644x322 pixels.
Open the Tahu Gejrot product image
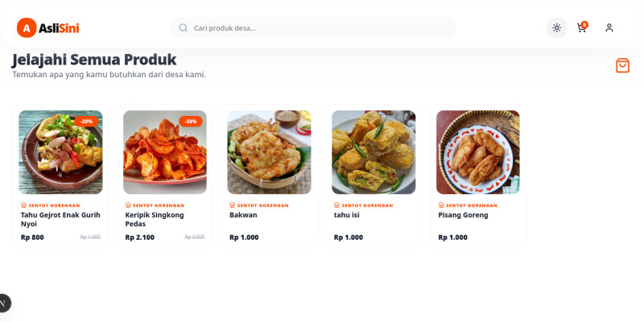[60, 152]
